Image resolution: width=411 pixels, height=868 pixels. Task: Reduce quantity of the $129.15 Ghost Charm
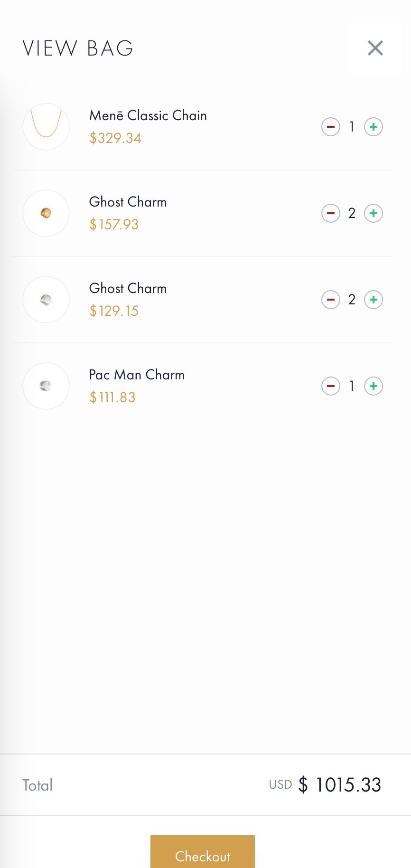[x=331, y=300]
